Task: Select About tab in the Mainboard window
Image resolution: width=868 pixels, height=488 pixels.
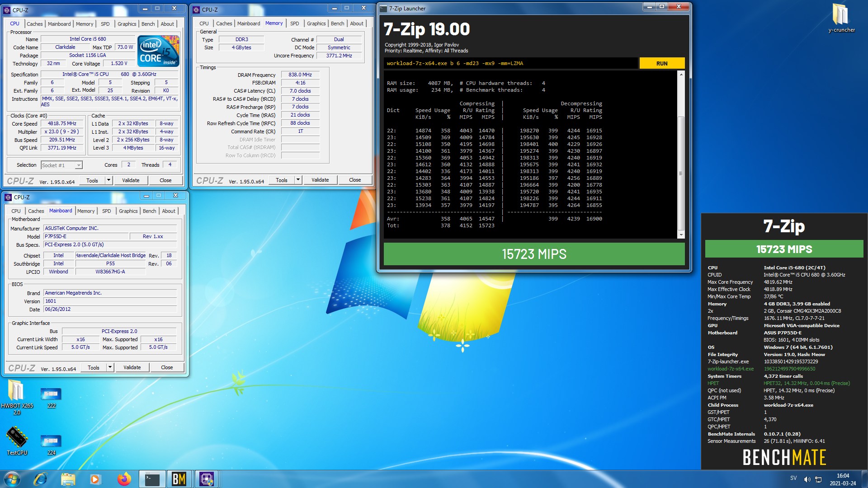Action: (169, 211)
